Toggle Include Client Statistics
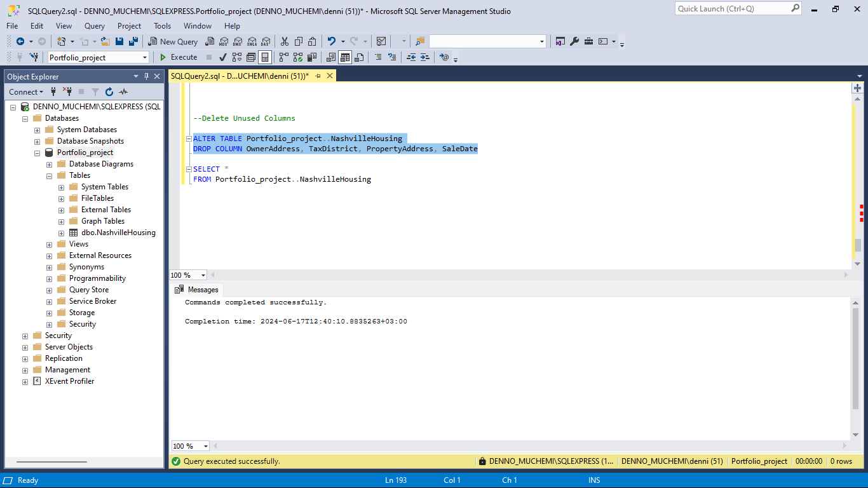This screenshot has width=868, height=488. 311,57
